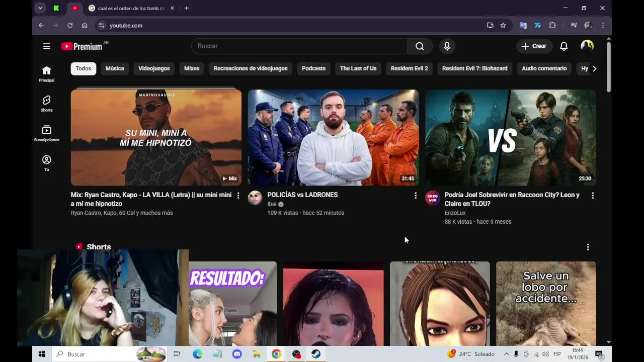Screen dimensions: 644x362
Task: Open more options for Ryan Castro mix
Action: click(238, 196)
